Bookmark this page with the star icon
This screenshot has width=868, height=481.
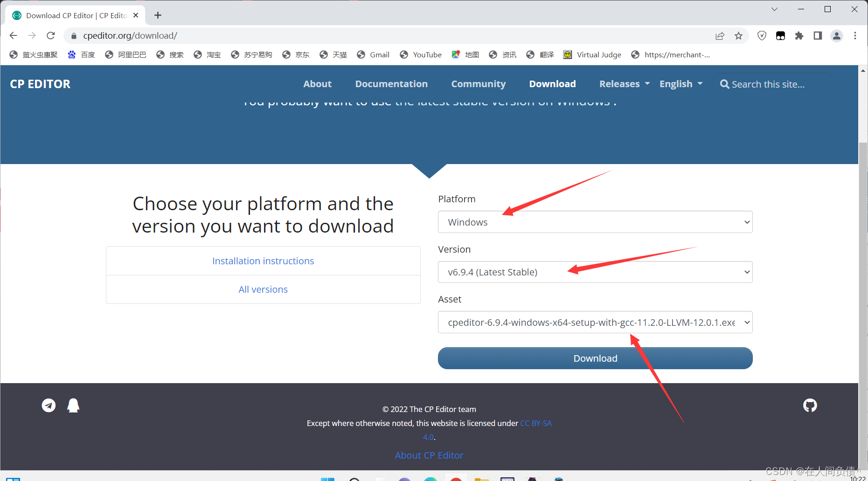(x=739, y=36)
